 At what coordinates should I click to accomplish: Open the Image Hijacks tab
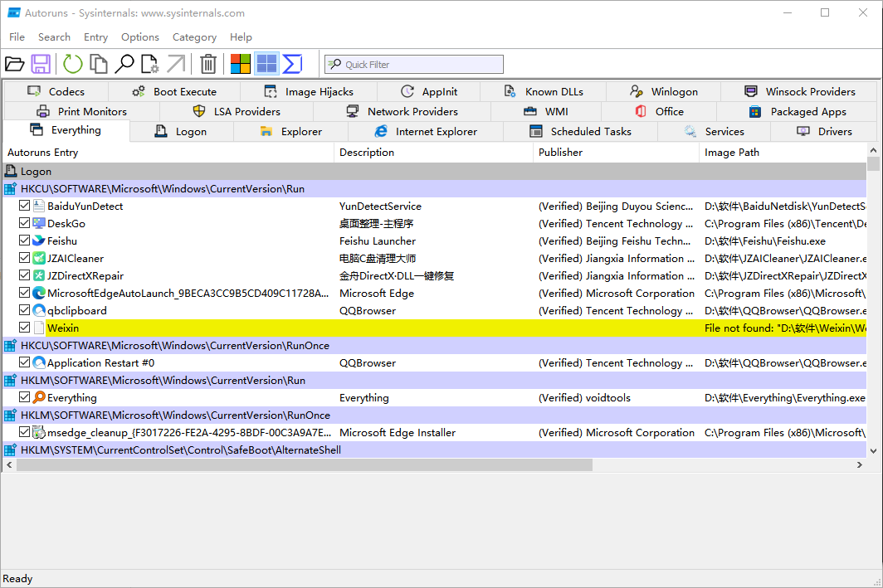(x=309, y=92)
